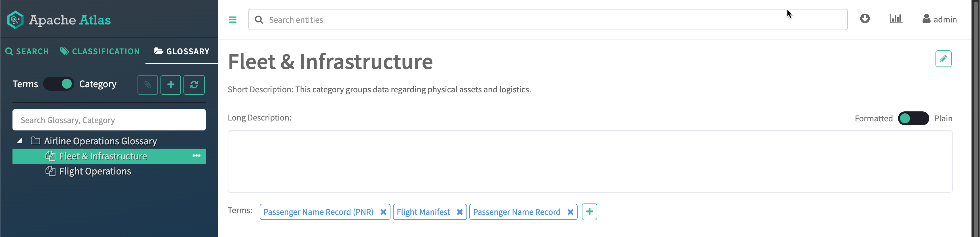
Task: Select the Flight Operations category
Action: point(95,171)
